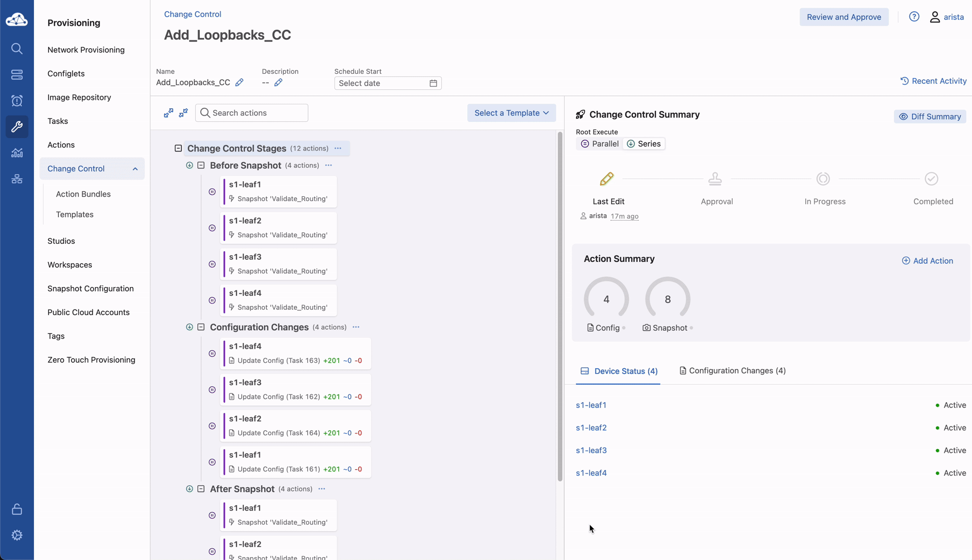Click the pencil icon next to Name

pos(239,83)
